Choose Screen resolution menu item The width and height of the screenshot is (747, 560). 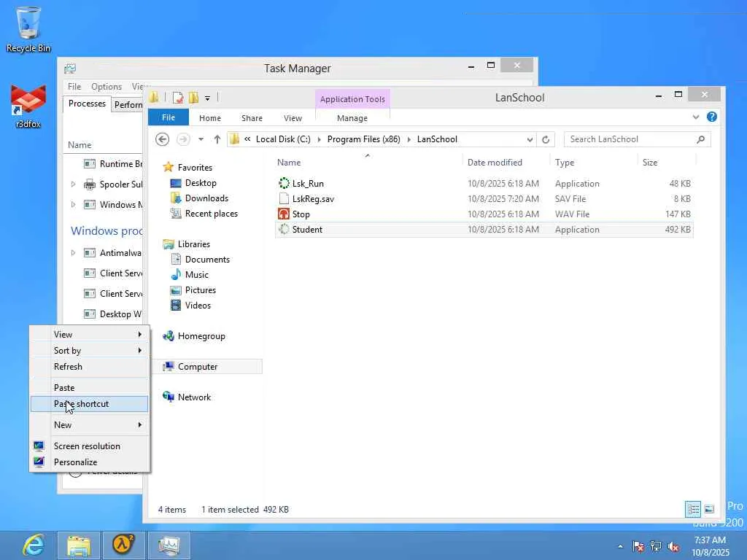click(90, 446)
